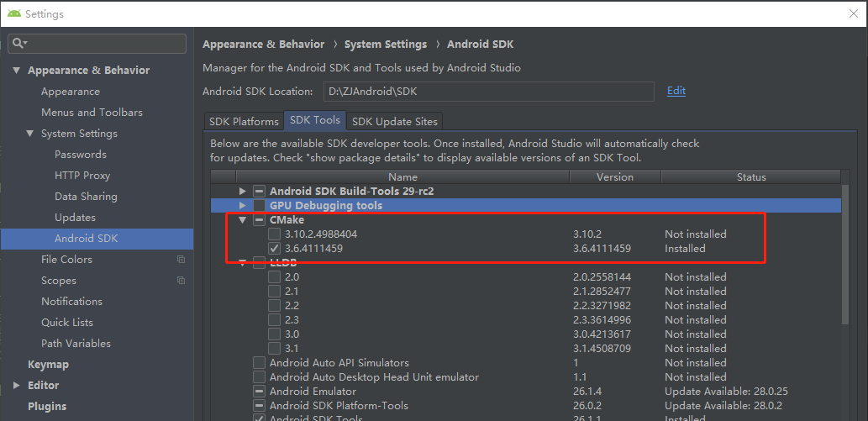Click the 'Update Available: 28.0.2' status text

pos(723,406)
